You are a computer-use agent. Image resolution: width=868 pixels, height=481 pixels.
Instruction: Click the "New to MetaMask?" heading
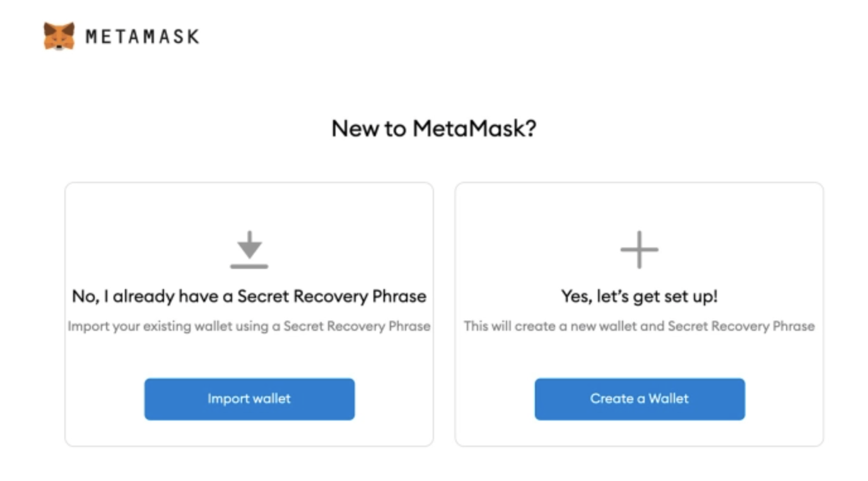click(x=433, y=129)
